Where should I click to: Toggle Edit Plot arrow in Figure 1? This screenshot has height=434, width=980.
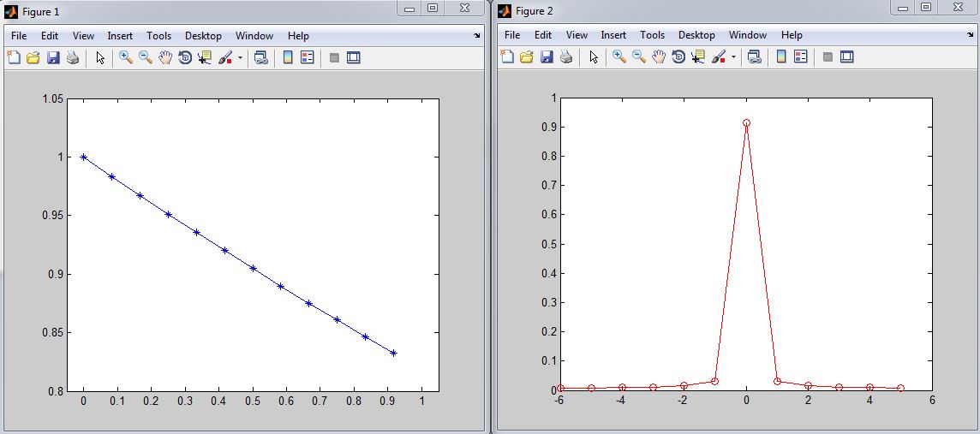(100, 57)
